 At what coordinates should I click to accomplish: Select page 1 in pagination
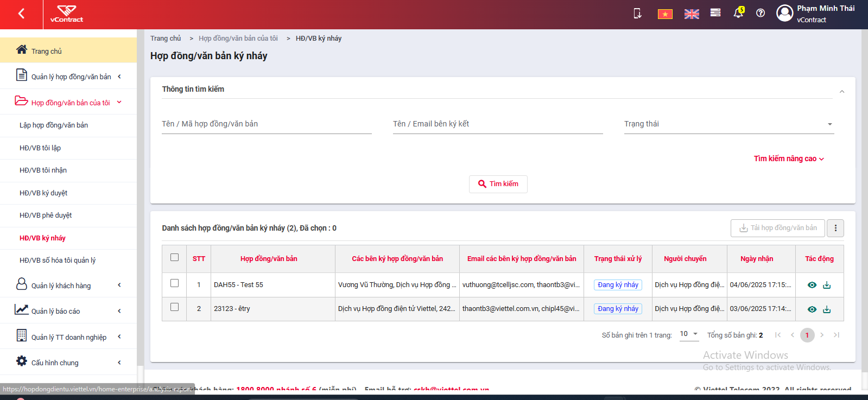click(807, 335)
